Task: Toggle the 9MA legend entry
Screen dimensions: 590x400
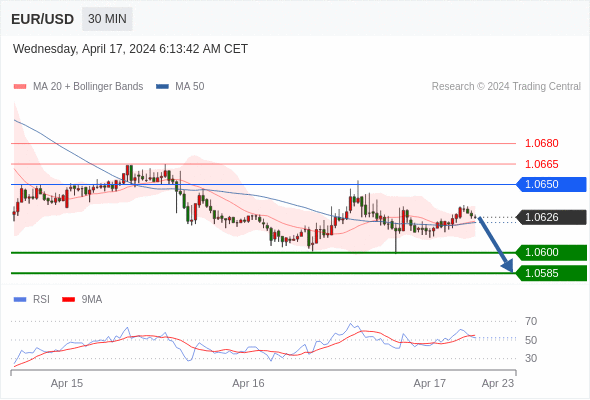Action: [82, 300]
